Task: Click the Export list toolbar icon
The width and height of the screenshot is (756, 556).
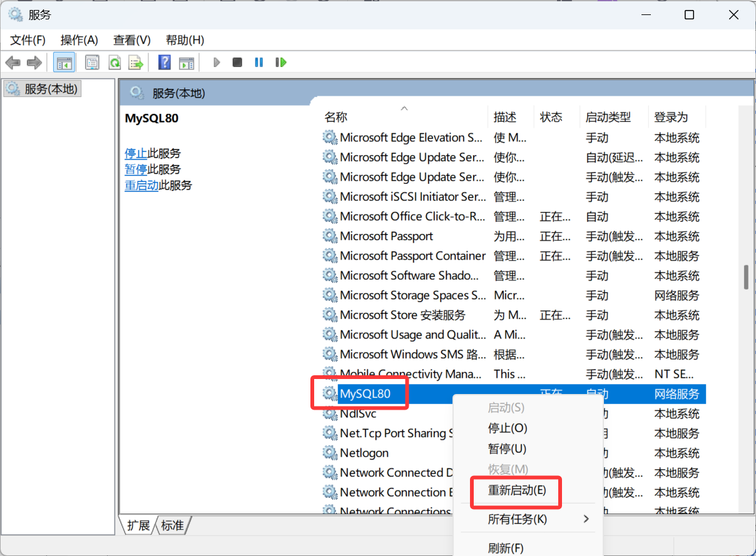Action: 136,63
